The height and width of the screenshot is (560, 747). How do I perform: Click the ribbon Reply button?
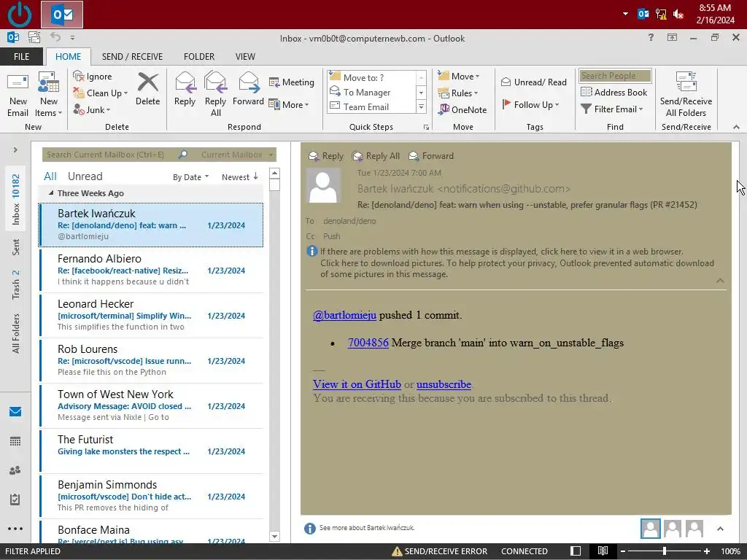[x=185, y=90]
